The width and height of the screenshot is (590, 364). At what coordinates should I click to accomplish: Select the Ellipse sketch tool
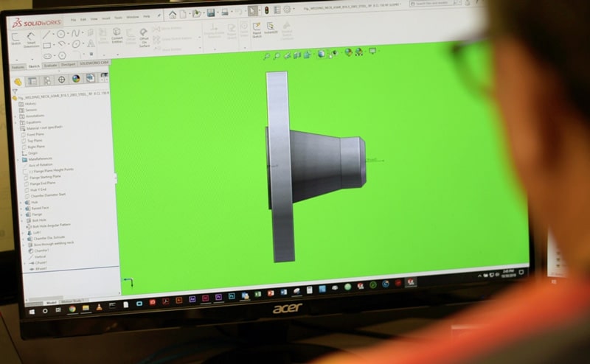tap(77, 44)
